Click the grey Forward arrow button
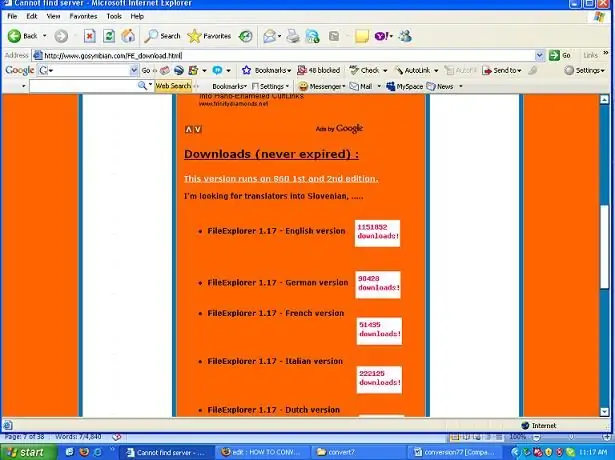This screenshot has height=460, width=615. pyautogui.click(x=61, y=36)
